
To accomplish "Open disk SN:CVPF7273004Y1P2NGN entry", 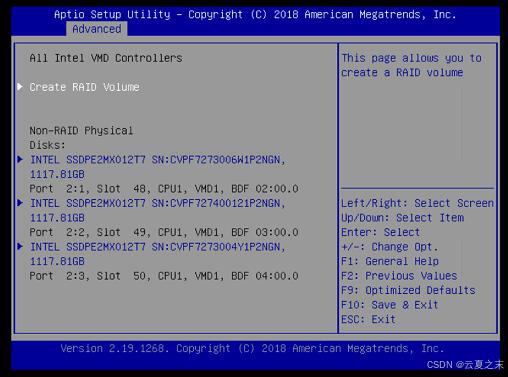I will click(158, 247).
